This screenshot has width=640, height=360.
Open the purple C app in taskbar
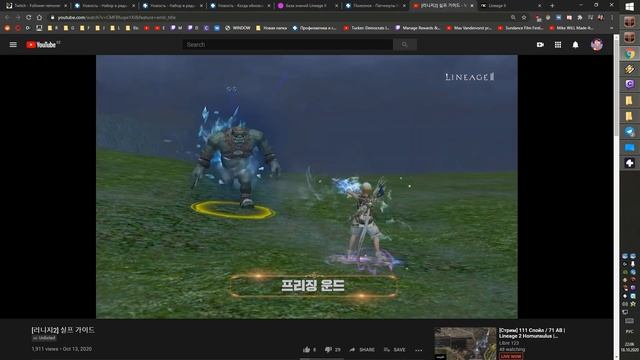[629, 84]
